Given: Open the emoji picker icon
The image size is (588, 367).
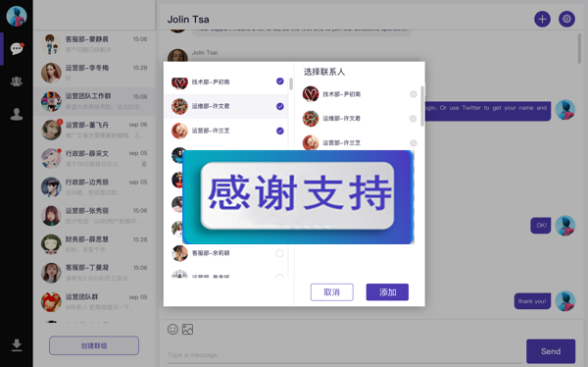Looking at the screenshot, I should 172,329.
